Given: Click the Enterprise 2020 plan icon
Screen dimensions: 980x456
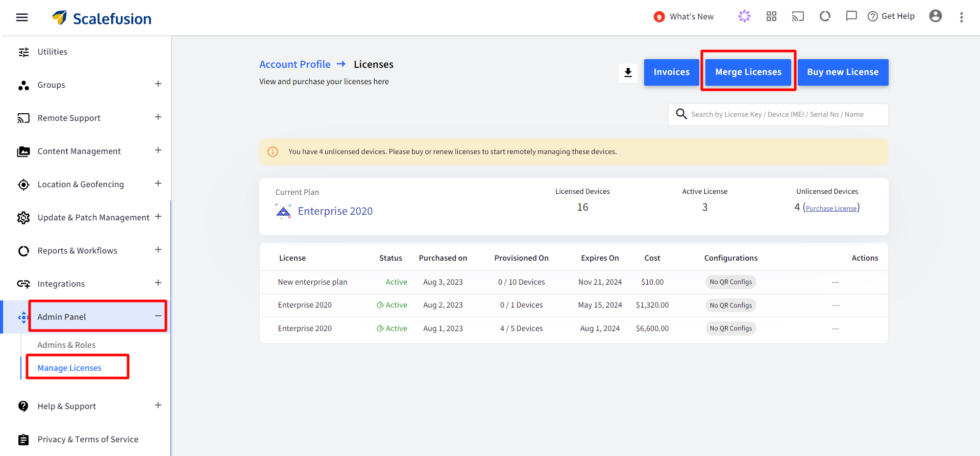Looking at the screenshot, I should point(283,211).
